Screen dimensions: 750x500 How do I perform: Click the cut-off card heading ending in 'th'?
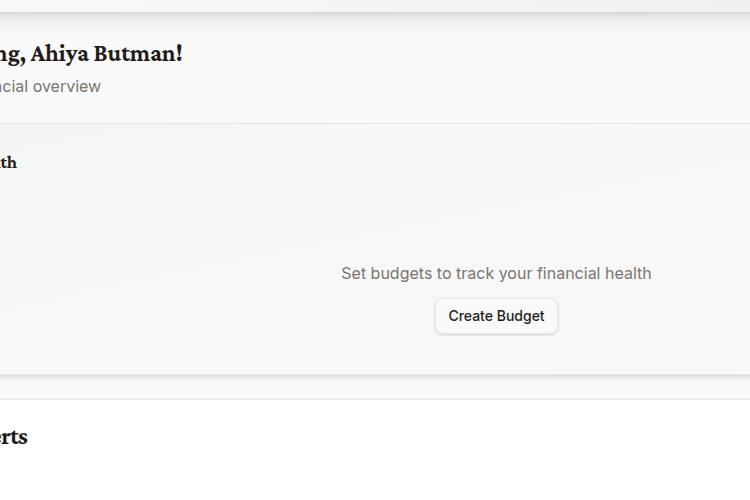[x=8, y=163]
